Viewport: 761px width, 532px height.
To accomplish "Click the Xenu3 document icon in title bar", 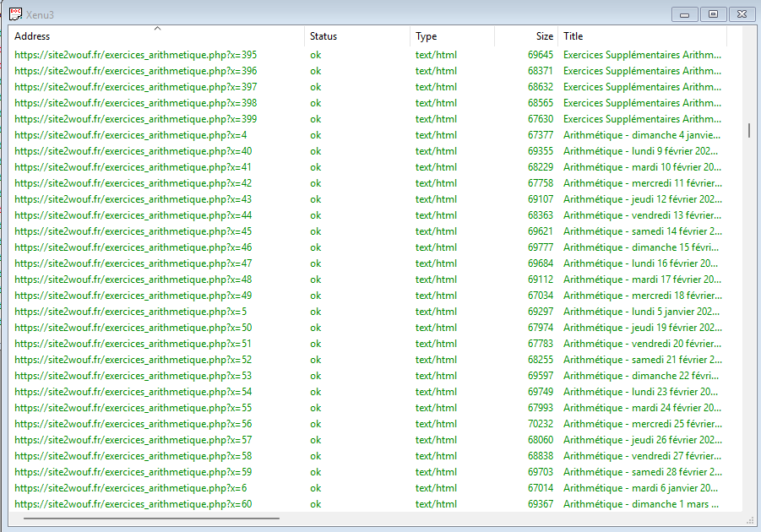I will coord(15,14).
